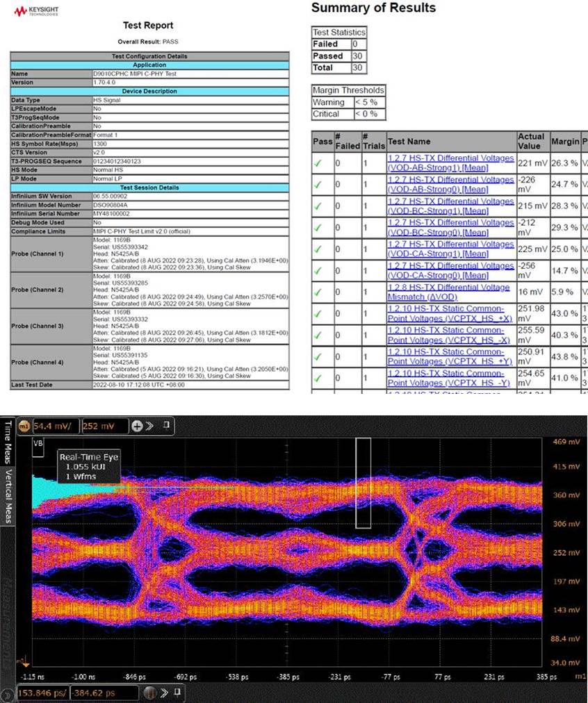The width and height of the screenshot is (588, 703).
Task: Select the white histogram window on eye diagram
Action: (x=364, y=483)
